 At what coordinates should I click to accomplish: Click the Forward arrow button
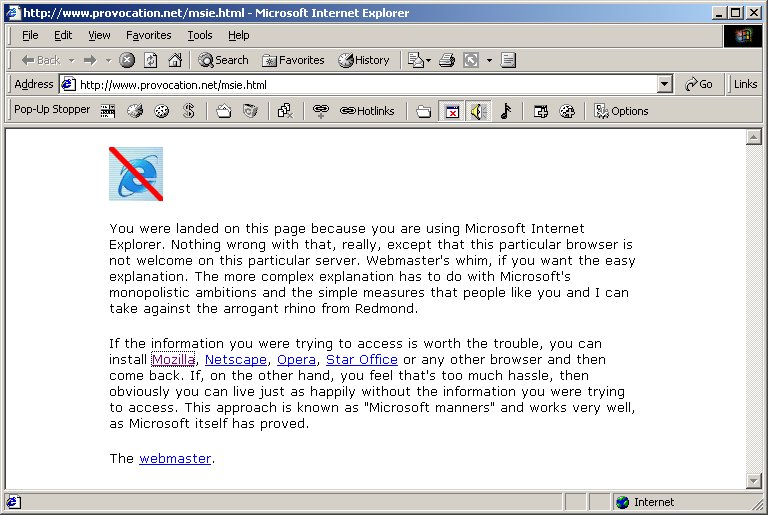[x=90, y=60]
